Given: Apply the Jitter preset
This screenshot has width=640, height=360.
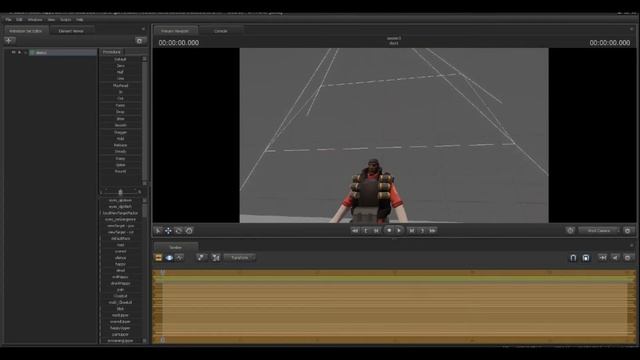Looking at the screenshot, I should [x=120, y=119].
